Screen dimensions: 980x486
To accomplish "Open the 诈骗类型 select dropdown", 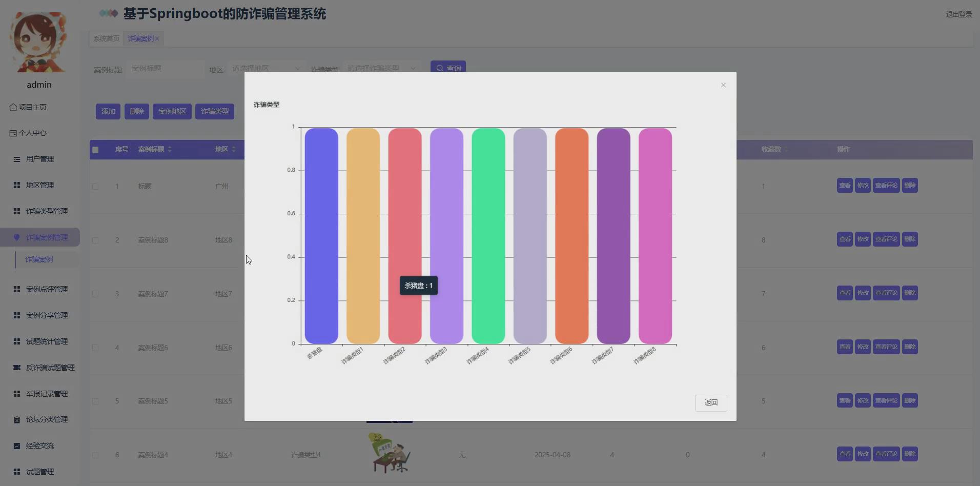I will coord(381,68).
